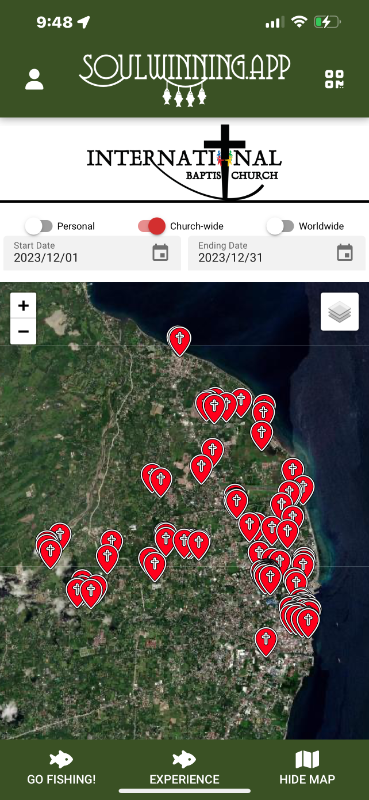Open the GO FISHING! tab
The height and width of the screenshot is (800, 369).
point(61,768)
